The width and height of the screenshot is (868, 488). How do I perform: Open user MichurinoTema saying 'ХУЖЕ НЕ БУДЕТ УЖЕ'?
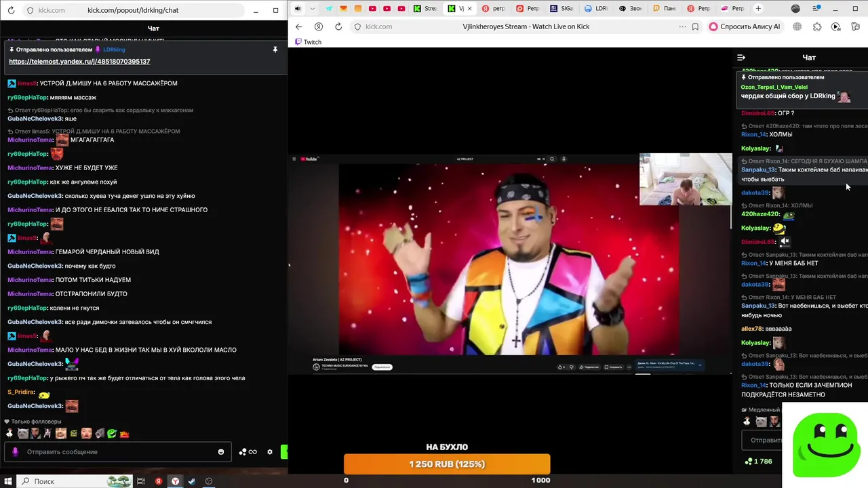pos(31,167)
